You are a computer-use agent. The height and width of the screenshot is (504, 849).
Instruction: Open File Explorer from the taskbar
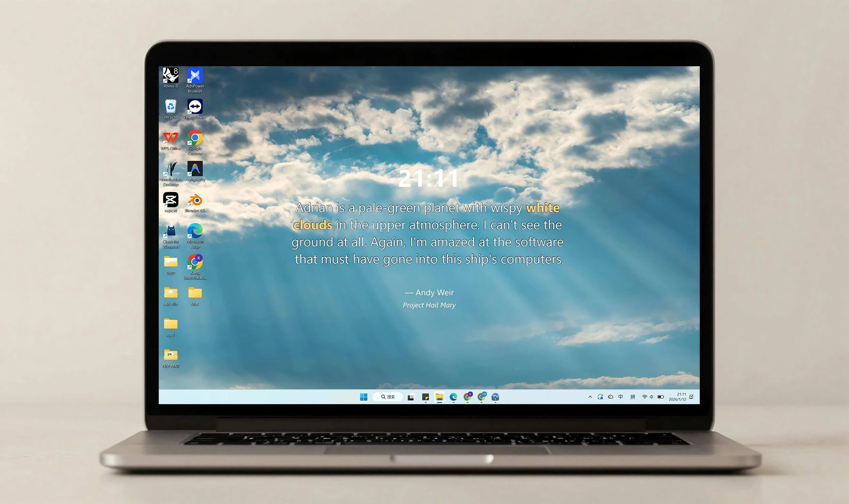439,397
